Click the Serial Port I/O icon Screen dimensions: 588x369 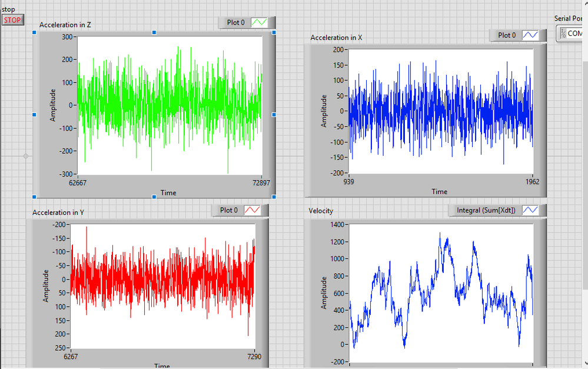[563, 34]
